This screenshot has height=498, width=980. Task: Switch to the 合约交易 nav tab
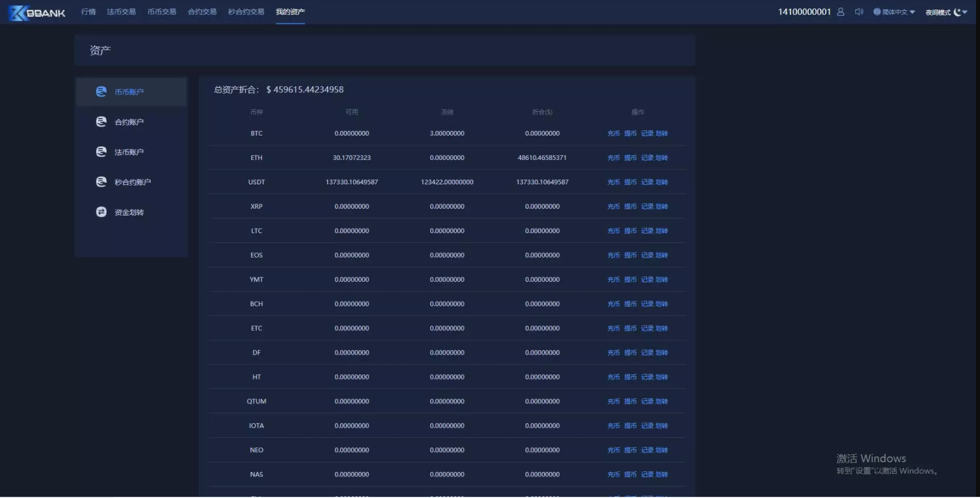(x=202, y=12)
